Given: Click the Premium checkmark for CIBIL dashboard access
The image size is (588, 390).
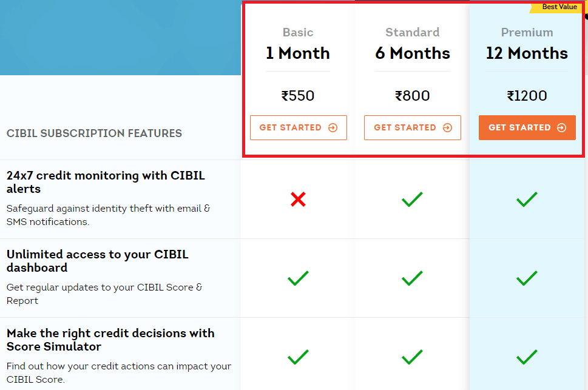Looking at the screenshot, I should (527, 278).
